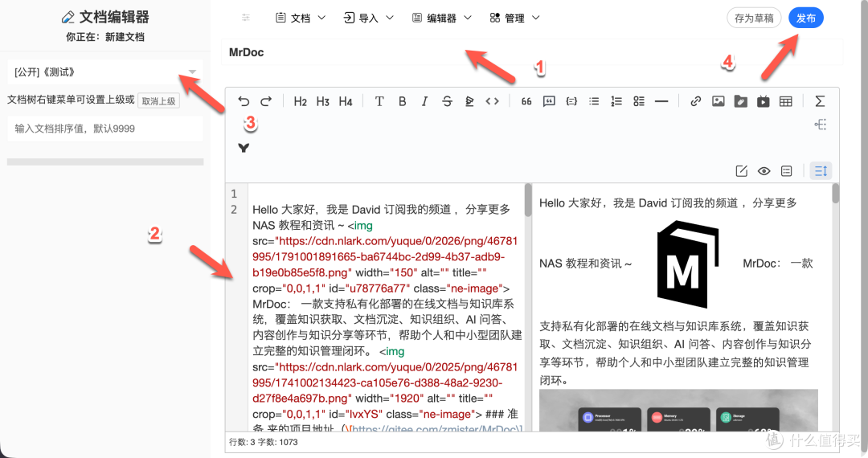Click the highlight marker icon
Image resolution: width=868 pixels, height=458 pixels.
point(469,101)
